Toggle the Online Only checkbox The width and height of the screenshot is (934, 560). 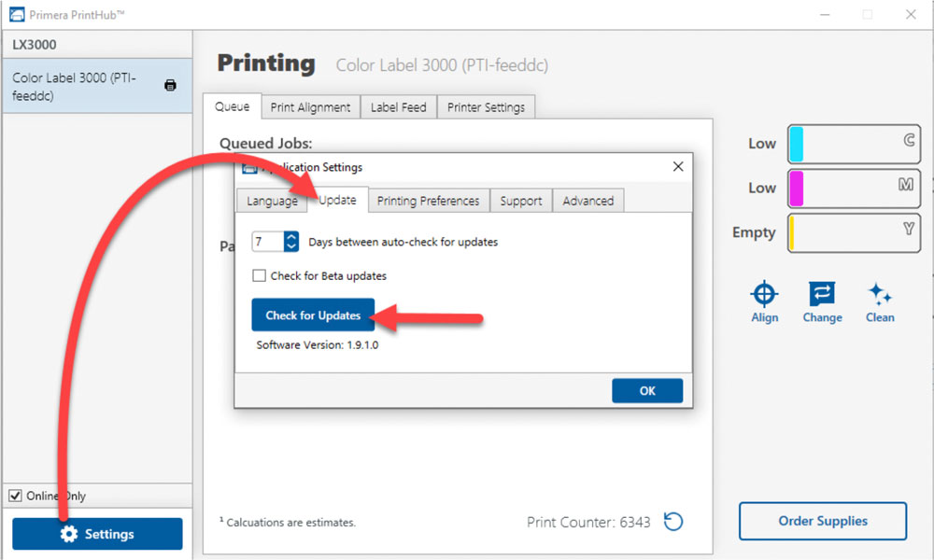16,496
